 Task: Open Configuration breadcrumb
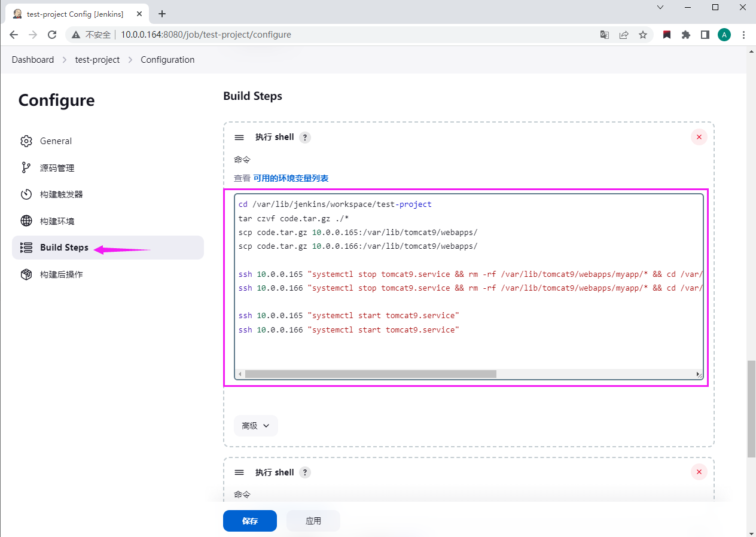click(167, 60)
